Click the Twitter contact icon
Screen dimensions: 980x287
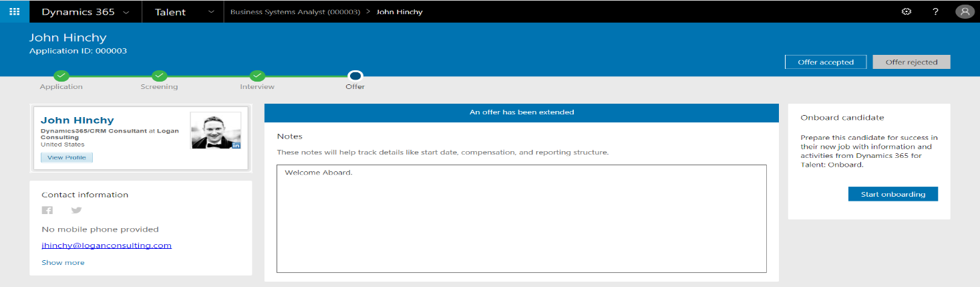pos(77,211)
